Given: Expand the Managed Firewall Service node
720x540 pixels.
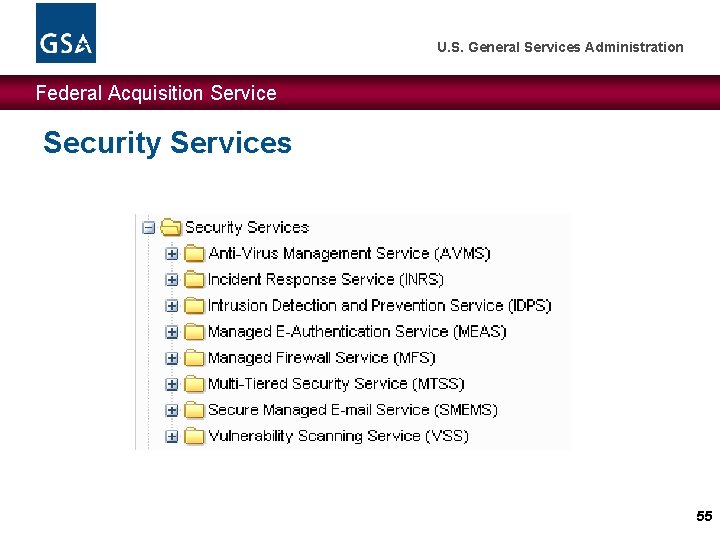Looking at the screenshot, I should tap(172, 358).
